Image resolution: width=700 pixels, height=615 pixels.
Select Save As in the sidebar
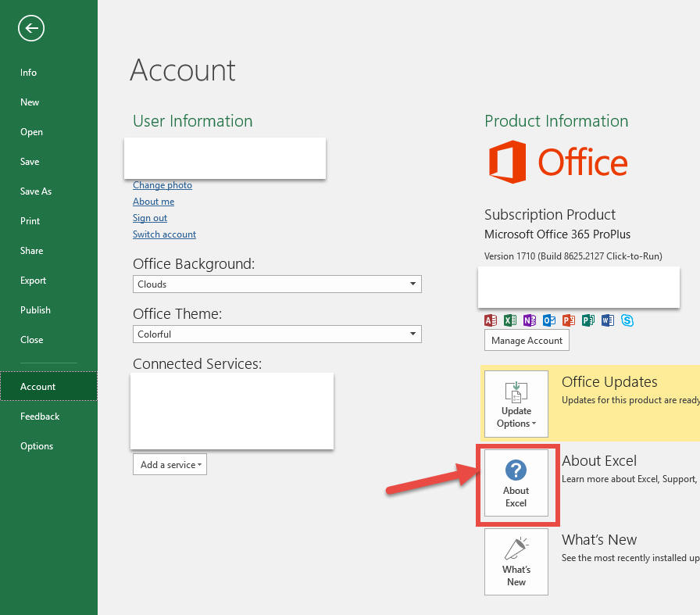(x=36, y=191)
